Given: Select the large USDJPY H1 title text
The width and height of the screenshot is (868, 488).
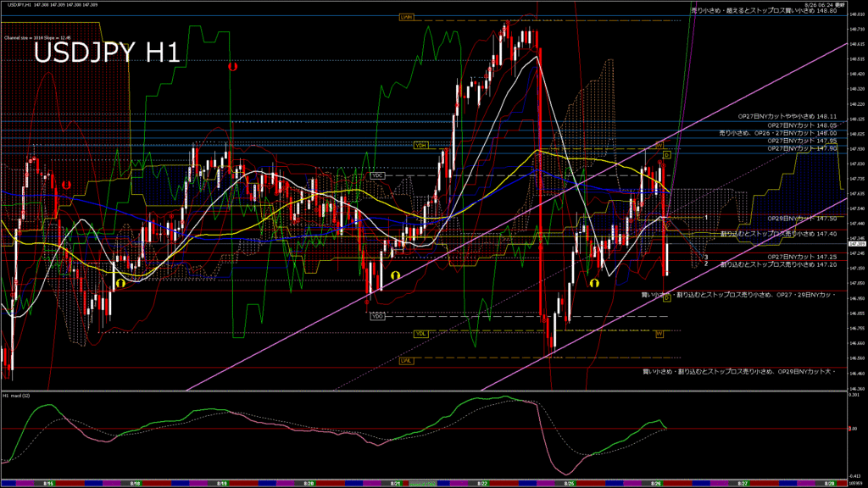Looking at the screenshot, I should [x=106, y=53].
